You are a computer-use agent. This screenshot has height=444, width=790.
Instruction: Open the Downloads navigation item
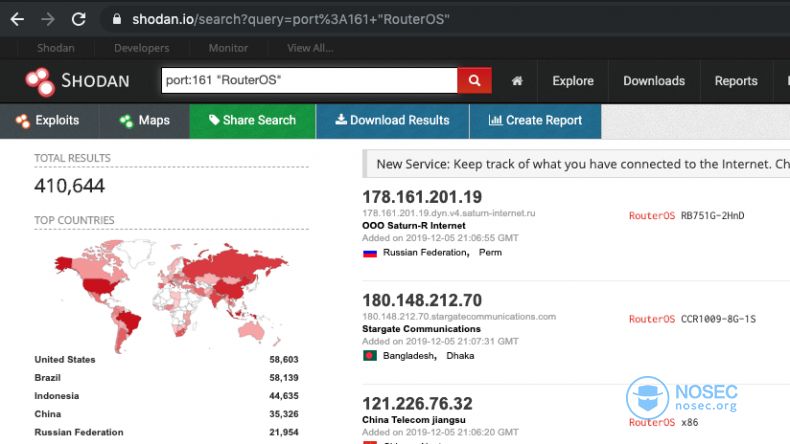[x=654, y=81]
